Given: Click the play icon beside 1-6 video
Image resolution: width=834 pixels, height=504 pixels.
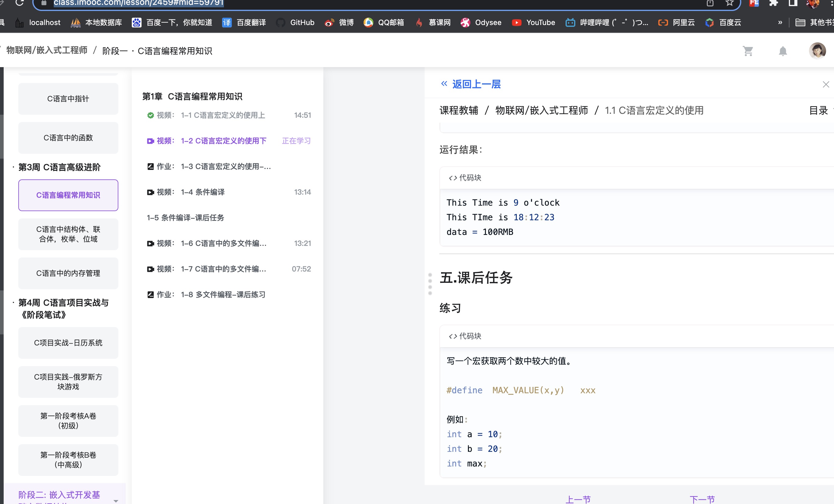Looking at the screenshot, I should (150, 243).
